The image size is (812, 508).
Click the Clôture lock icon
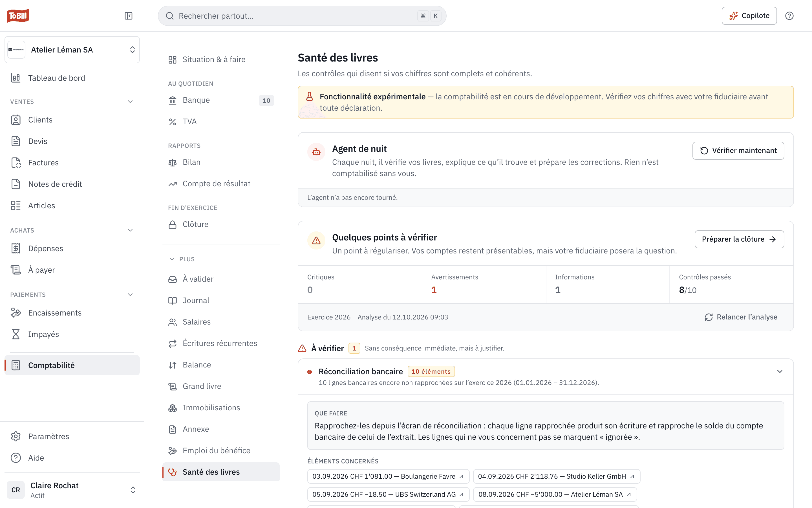[173, 224]
